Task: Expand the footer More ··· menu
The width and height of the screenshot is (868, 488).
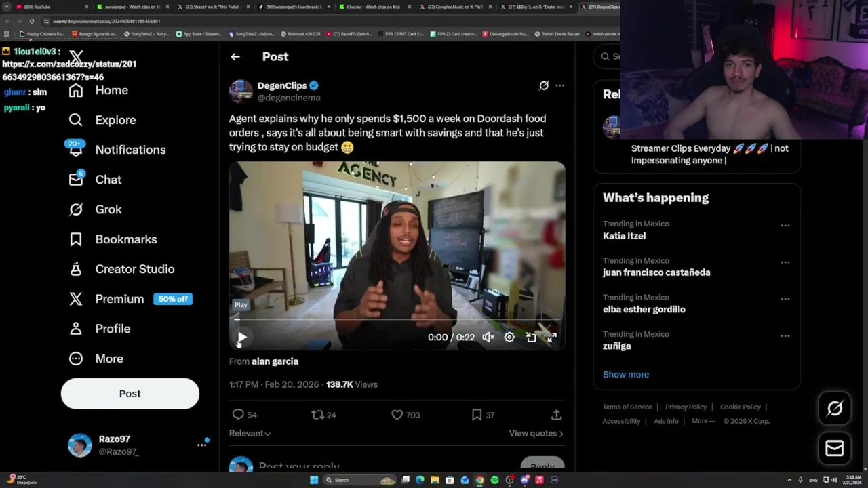Action: point(703,421)
